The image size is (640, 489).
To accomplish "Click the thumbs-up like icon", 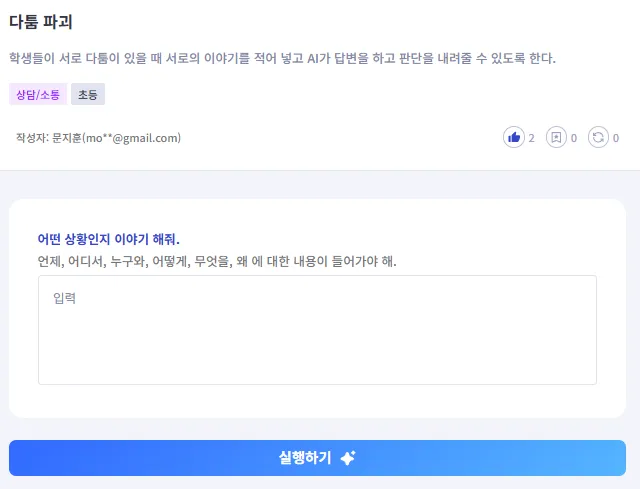I will coord(514,137).
